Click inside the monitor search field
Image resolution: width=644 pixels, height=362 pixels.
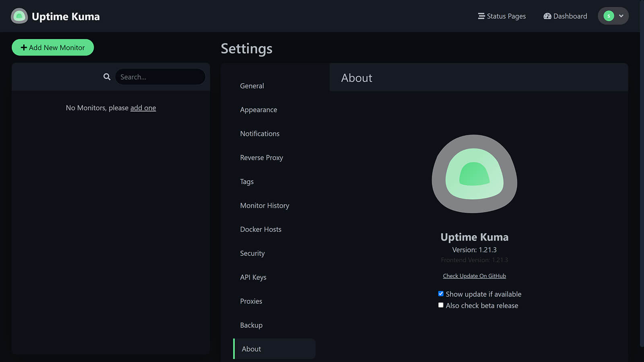point(160,76)
